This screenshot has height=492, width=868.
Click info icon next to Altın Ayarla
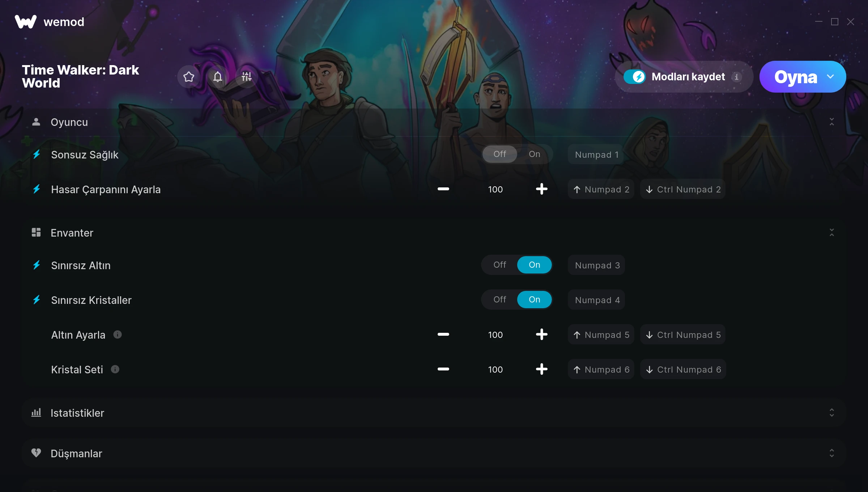(x=118, y=335)
